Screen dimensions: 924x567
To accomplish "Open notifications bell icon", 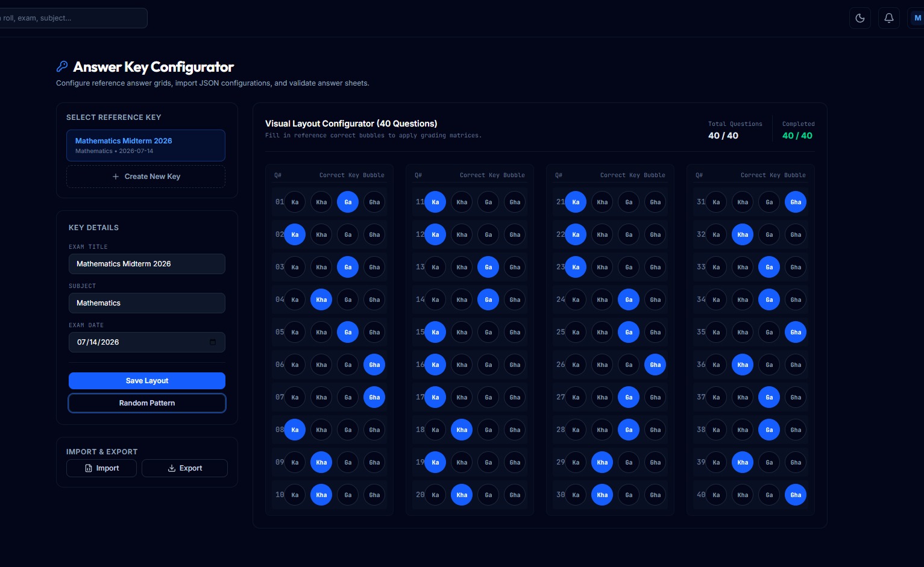I will coord(888,18).
